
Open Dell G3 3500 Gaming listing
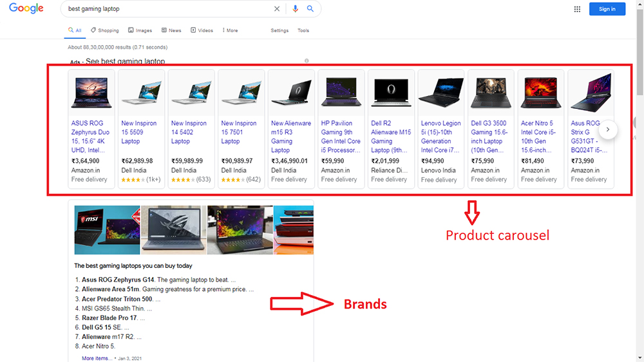coord(489,137)
